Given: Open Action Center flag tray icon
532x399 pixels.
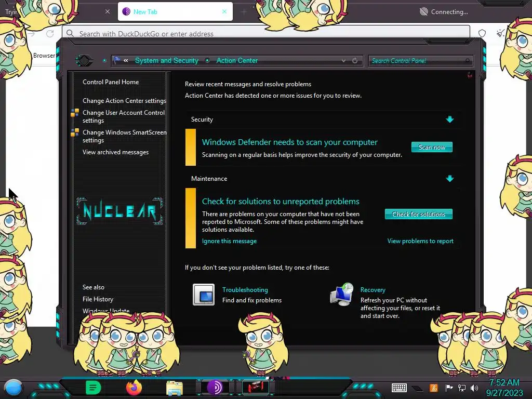Looking at the screenshot, I should coord(449,388).
